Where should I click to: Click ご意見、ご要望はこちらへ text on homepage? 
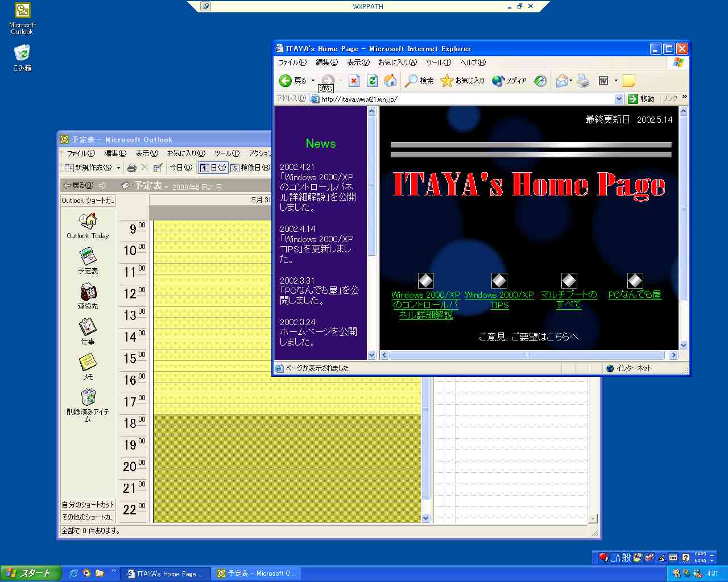(x=528, y=336)
